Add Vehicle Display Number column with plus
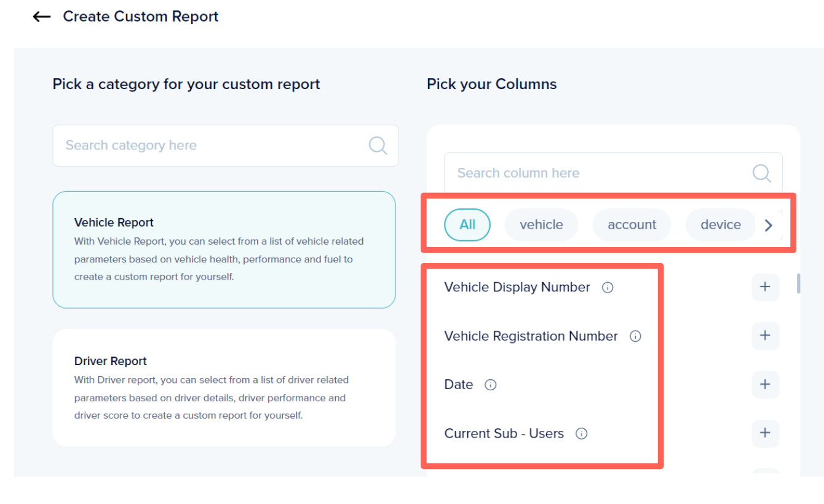This screenshot has height=504, width=824. 765,287
